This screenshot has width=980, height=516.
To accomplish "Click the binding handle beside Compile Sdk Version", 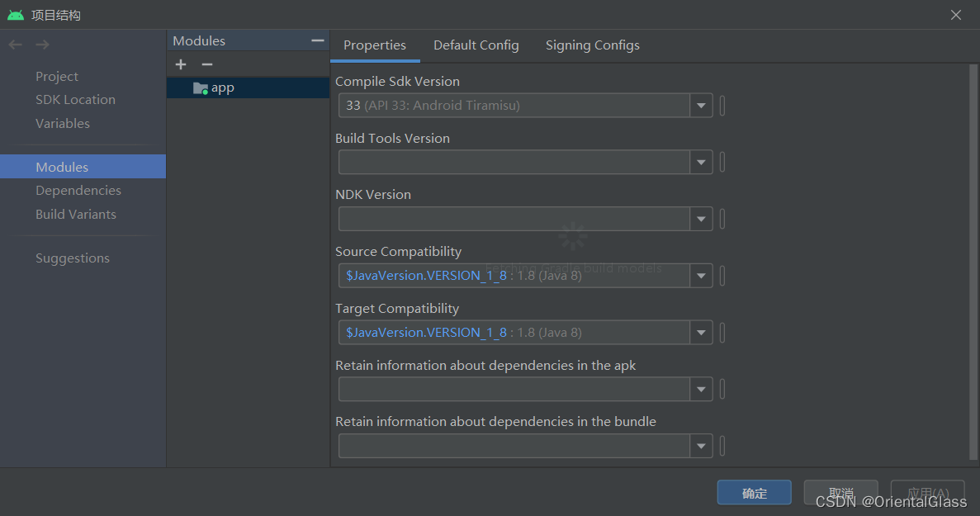I will tap(722, 106).
